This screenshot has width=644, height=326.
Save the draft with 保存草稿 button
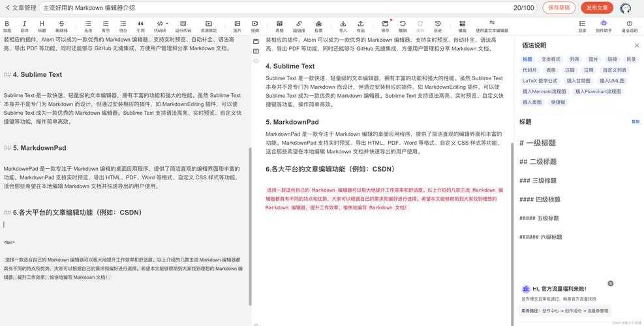(559, 8)
